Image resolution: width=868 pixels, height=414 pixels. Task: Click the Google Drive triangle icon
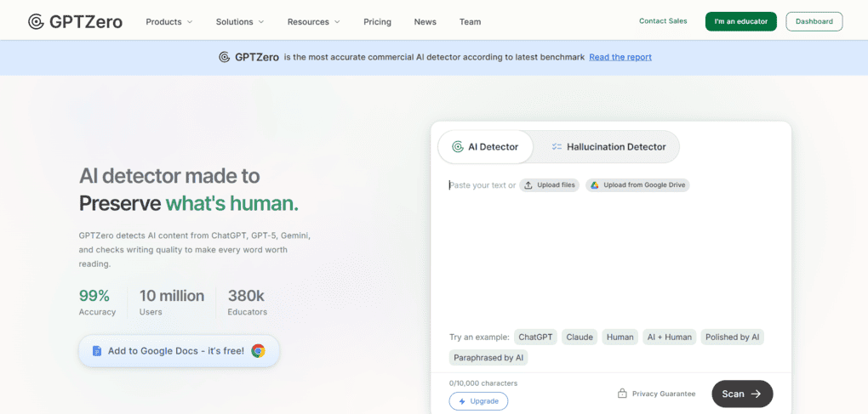[595, 185]
